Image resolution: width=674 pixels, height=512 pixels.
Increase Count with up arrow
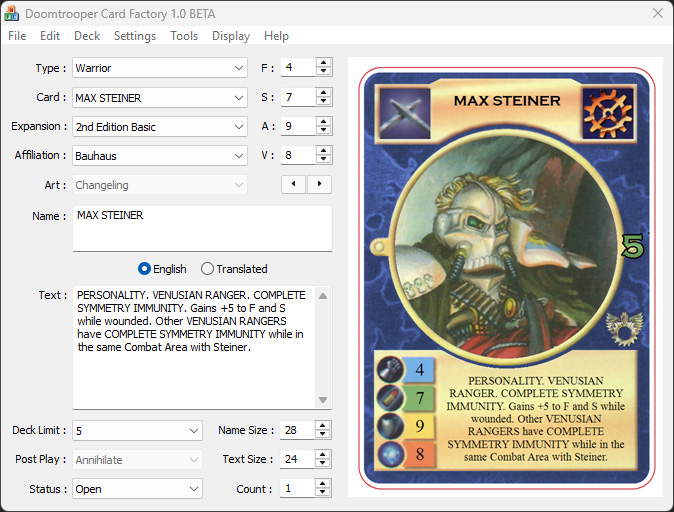[322, 484]
